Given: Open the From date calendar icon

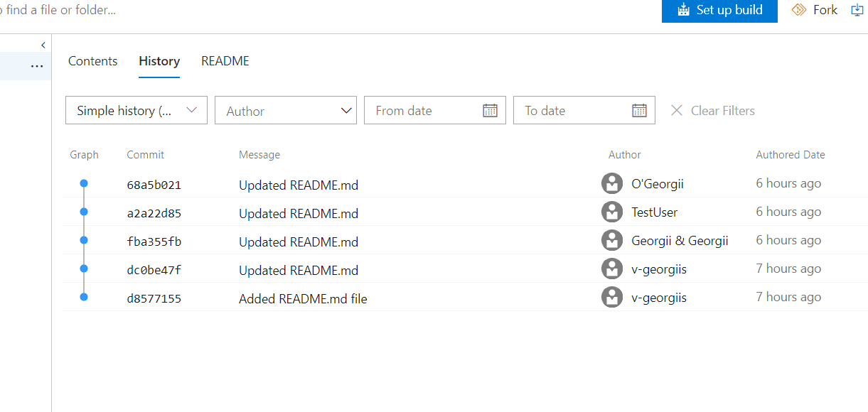Looking at the screenshot, I should tap(490, 110).
